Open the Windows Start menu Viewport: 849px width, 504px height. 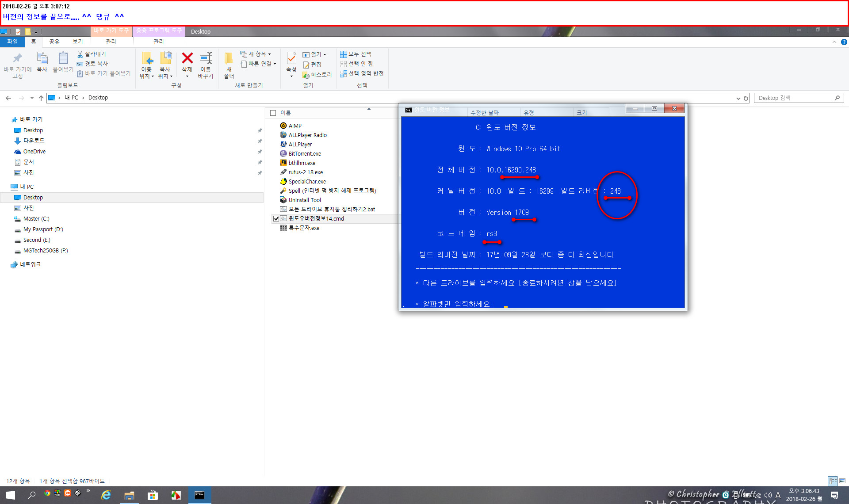click(11, 495)
